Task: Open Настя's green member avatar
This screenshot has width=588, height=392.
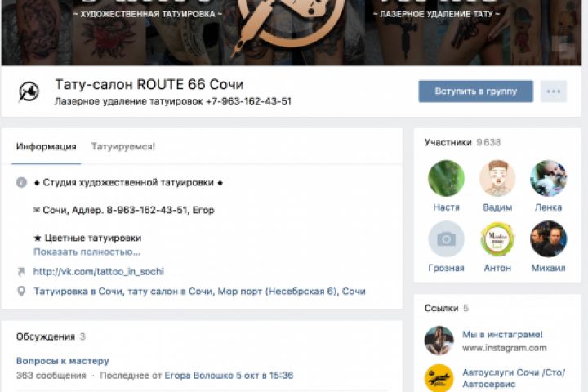Action: (x=446, y=178)
